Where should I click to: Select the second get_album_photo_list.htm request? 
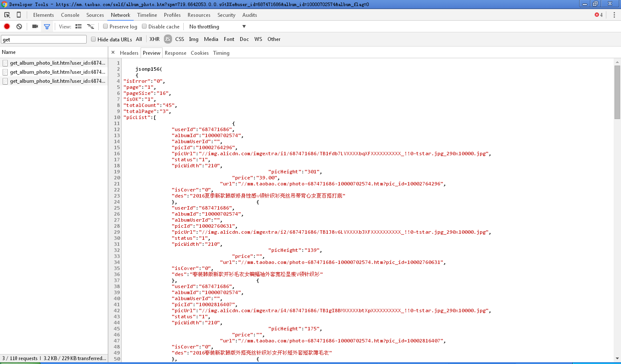[x=54, y=72]
